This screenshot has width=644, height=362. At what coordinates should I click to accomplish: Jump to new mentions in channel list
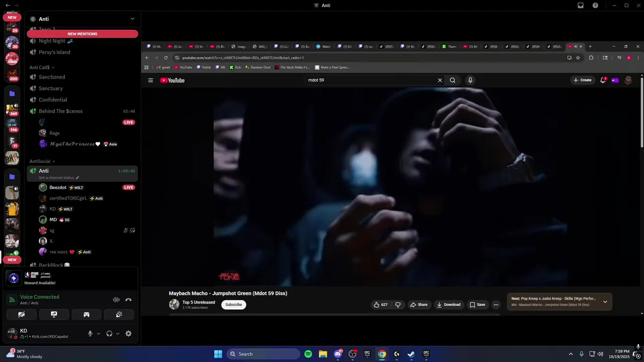83,34
